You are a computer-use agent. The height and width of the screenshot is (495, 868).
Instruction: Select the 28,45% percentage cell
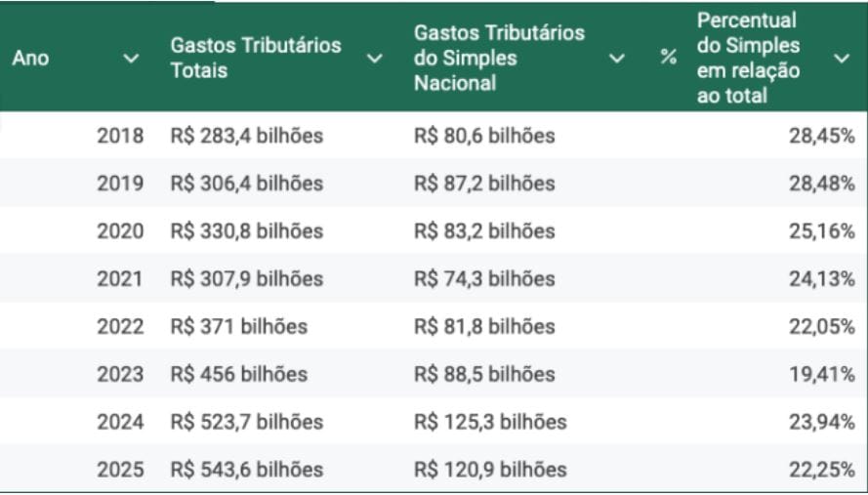pyautogui.click(x=822, y=136)
